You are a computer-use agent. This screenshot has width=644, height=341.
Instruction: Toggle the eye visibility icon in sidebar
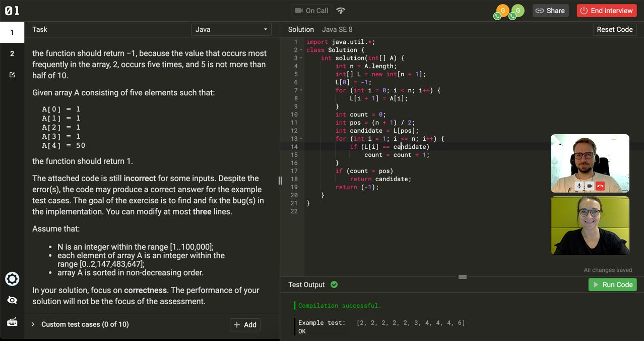coord(12,300)
